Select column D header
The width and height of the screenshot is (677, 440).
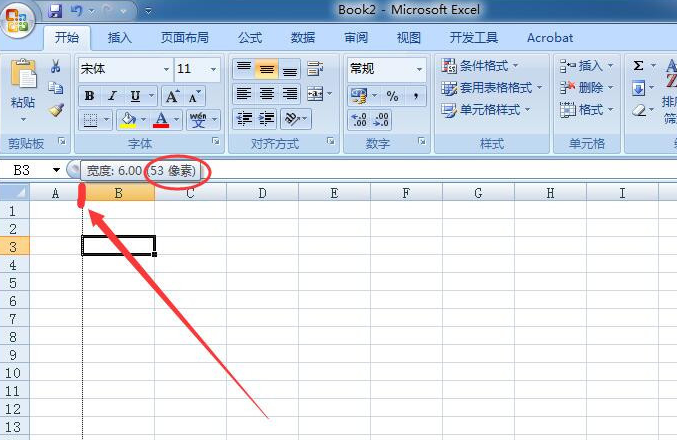(262, 193)
